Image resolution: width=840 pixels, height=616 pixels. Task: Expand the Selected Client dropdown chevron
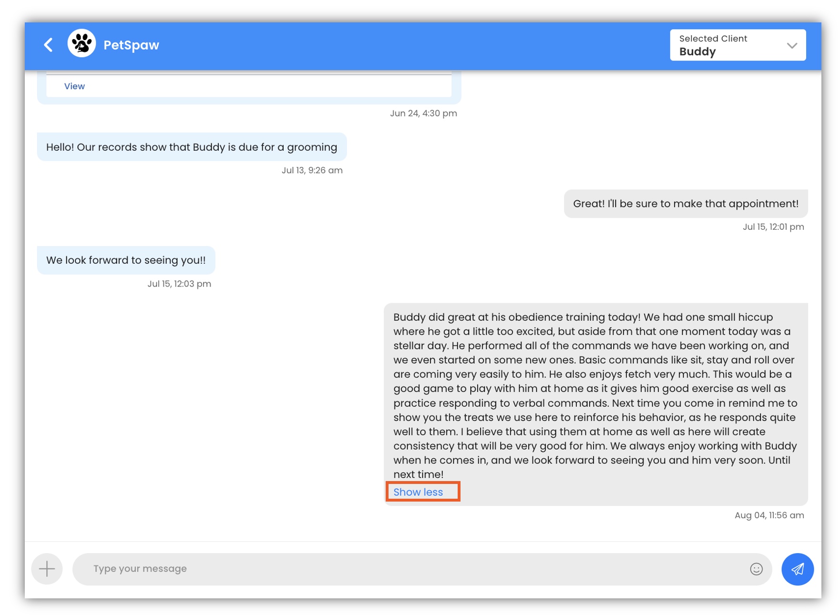click(792, 46)
